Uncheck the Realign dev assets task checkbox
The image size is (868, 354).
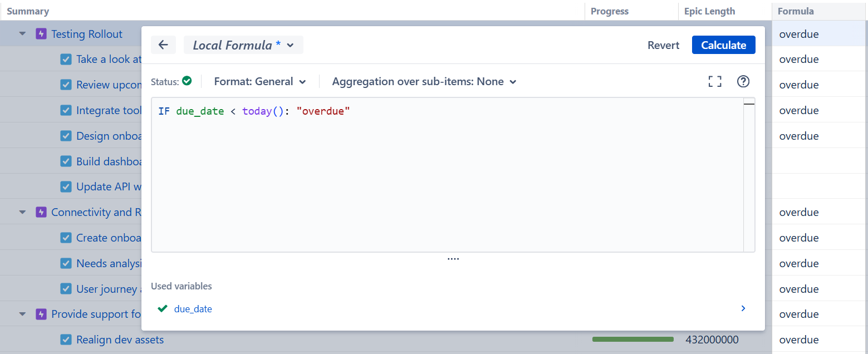[66, 340]
